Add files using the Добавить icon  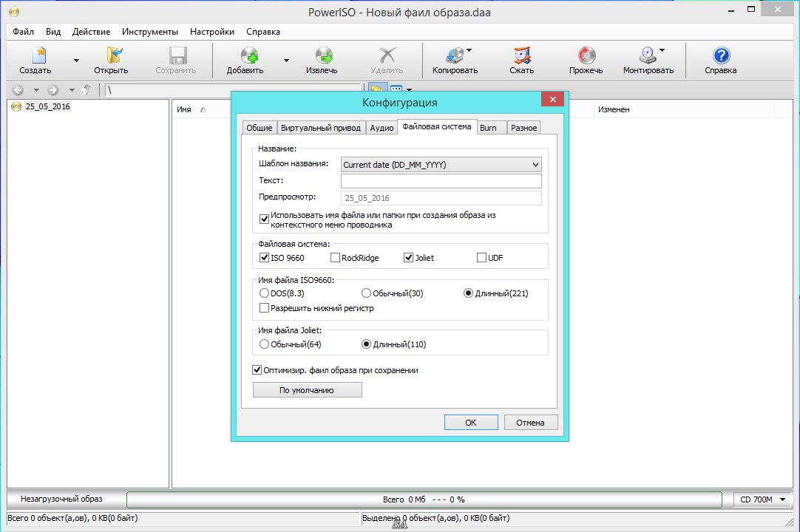[x=248, y=55]
